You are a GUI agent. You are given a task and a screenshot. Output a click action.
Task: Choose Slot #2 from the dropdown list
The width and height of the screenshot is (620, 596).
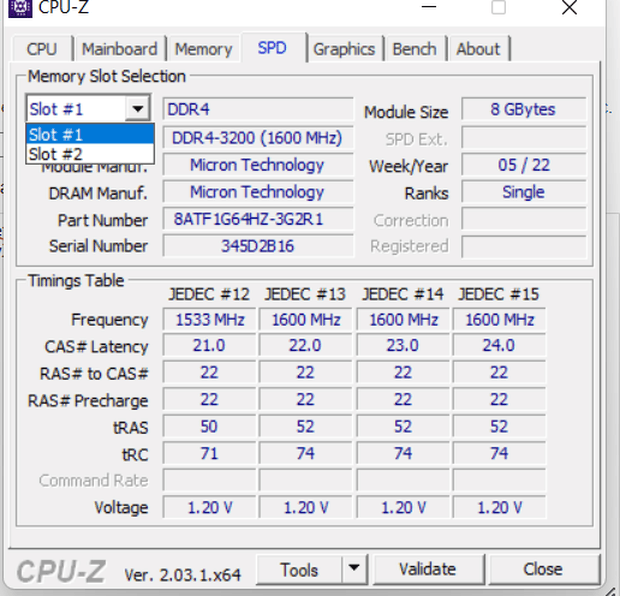pos(90,153)
